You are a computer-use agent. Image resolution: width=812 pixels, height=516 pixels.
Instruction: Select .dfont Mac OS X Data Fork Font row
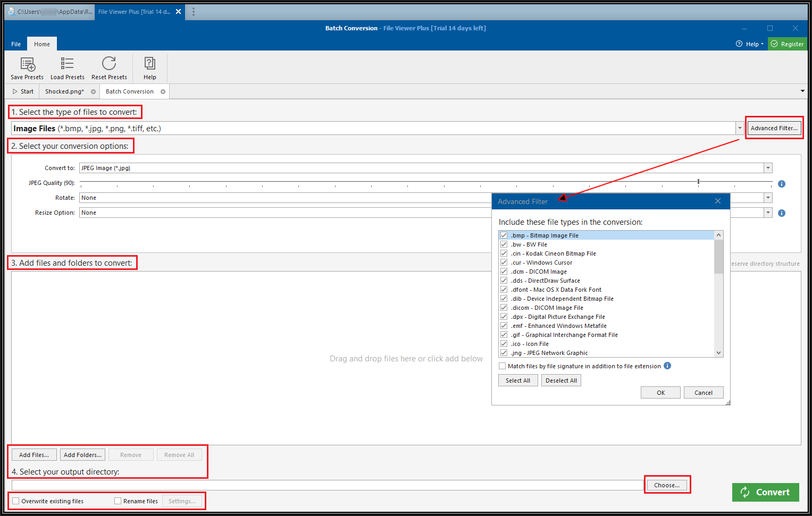click(x=606, y=290)
